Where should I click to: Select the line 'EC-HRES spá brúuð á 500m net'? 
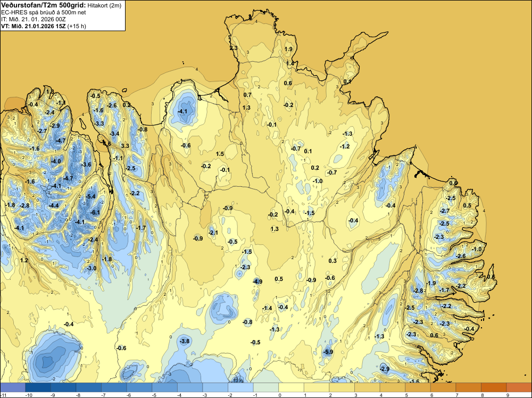[43, 13]
